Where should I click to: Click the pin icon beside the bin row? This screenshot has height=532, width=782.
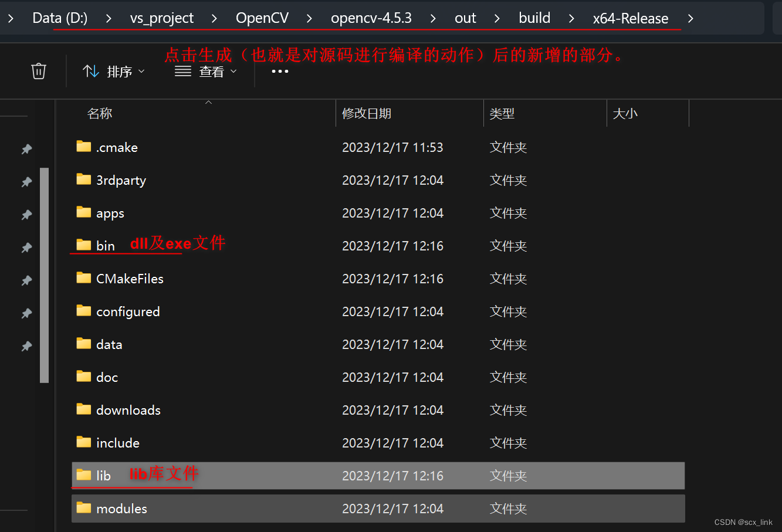coord(26,248)
